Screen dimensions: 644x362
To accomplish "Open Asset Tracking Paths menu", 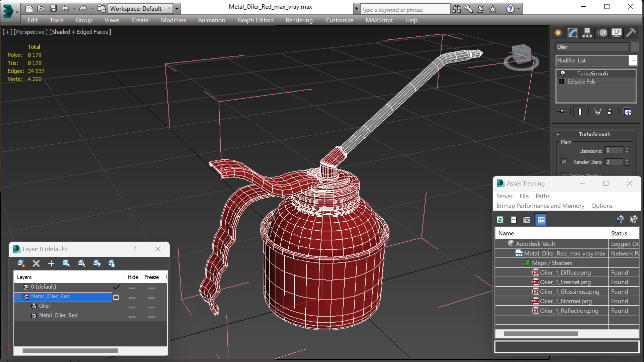I will tap(542, 196).
